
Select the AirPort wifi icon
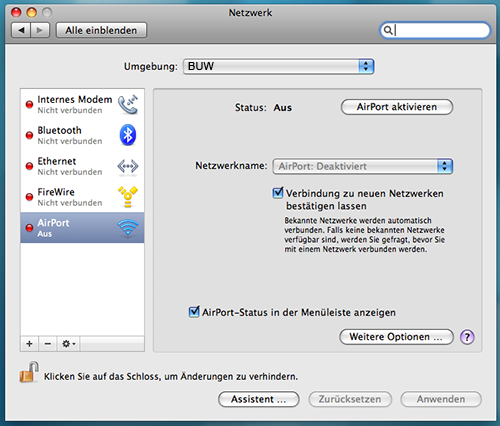128,228
